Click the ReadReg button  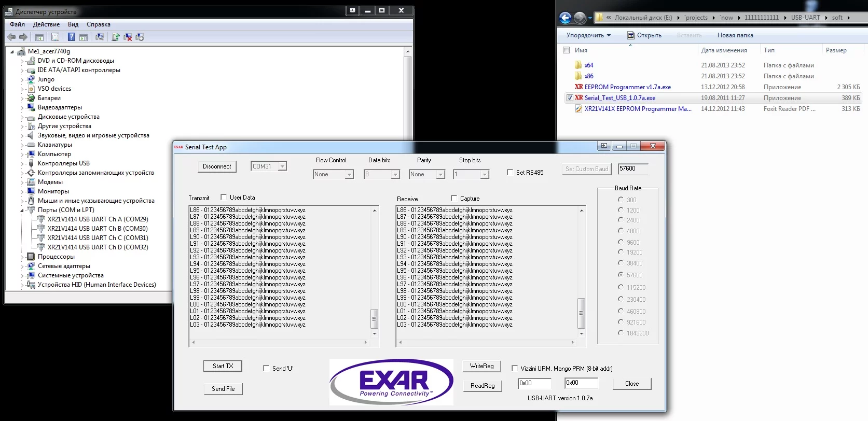(x=483, y=386)
